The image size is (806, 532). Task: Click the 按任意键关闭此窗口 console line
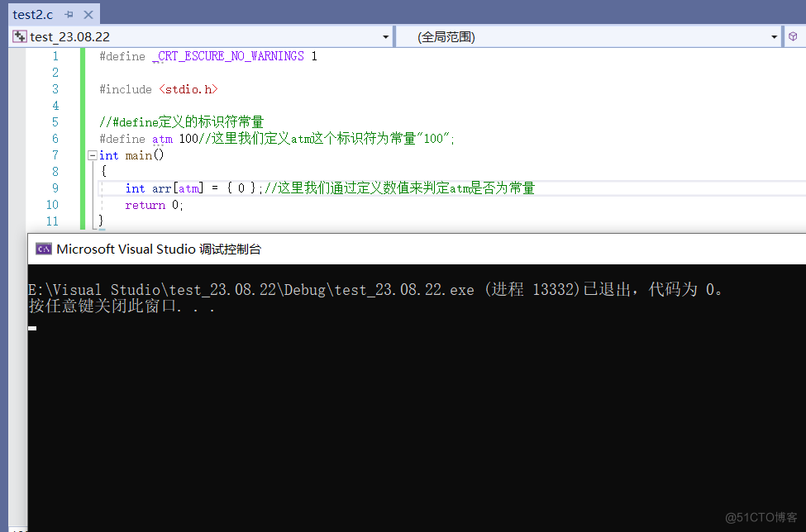tap(122, 306)
